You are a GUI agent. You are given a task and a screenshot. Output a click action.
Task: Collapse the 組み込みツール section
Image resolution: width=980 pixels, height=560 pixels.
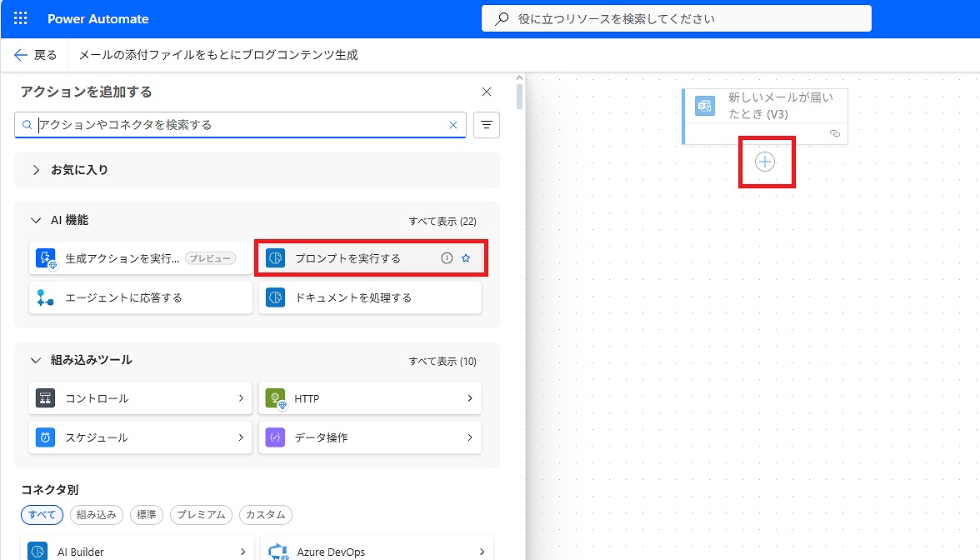pos(36,361)
